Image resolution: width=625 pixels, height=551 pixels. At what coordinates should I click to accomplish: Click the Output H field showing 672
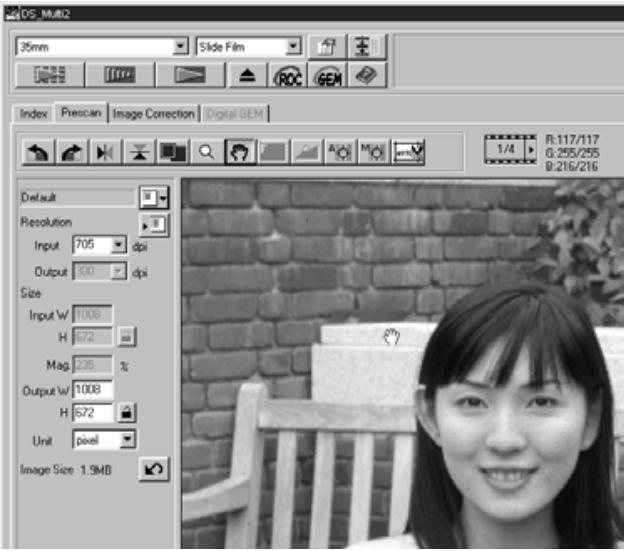coord(92,413)
